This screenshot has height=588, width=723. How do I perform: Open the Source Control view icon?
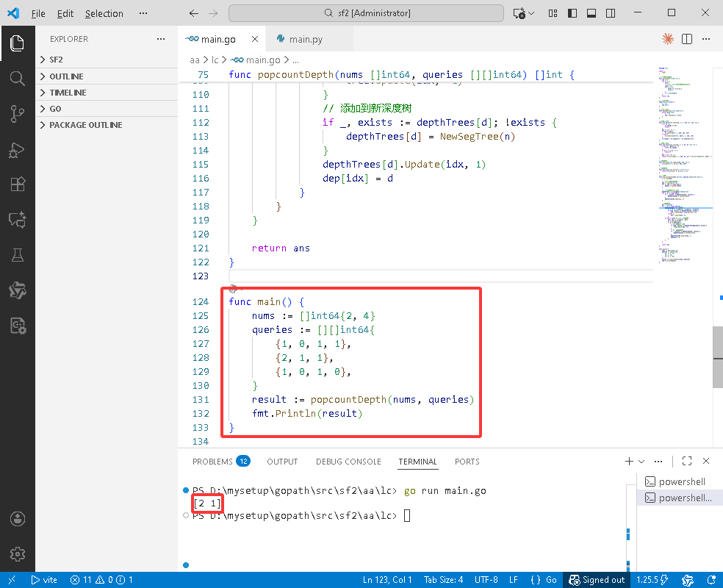tap(17, 114)
